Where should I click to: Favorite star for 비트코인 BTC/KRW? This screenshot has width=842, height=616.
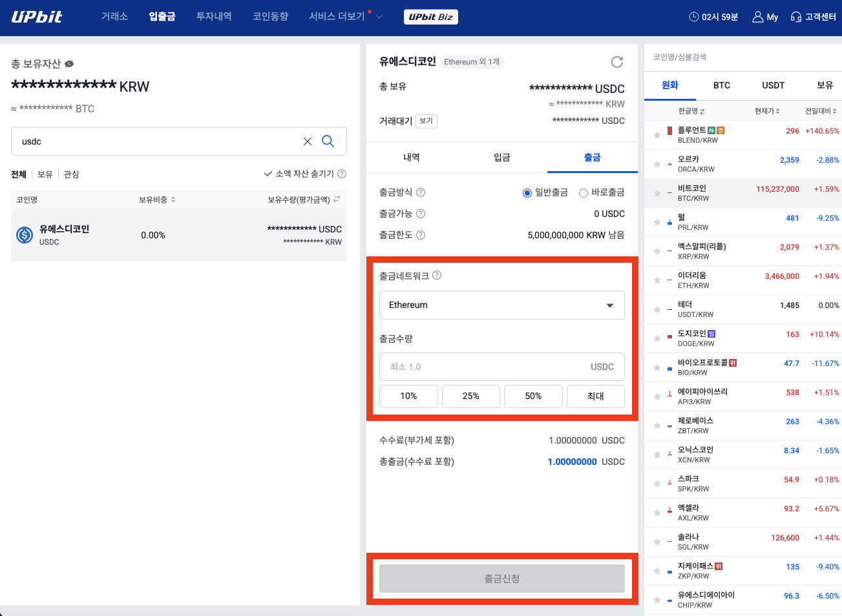tap(657, 193)
